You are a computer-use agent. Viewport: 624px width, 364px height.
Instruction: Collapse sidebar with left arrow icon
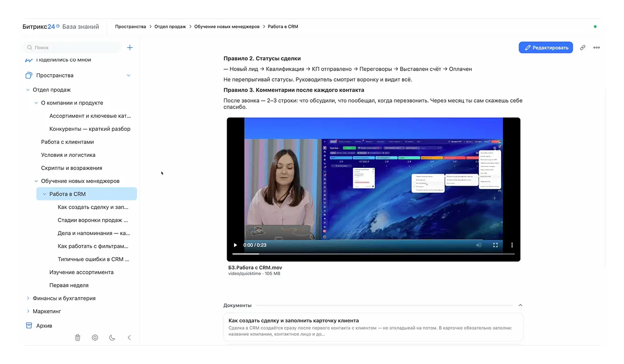(x=129, y=337)
